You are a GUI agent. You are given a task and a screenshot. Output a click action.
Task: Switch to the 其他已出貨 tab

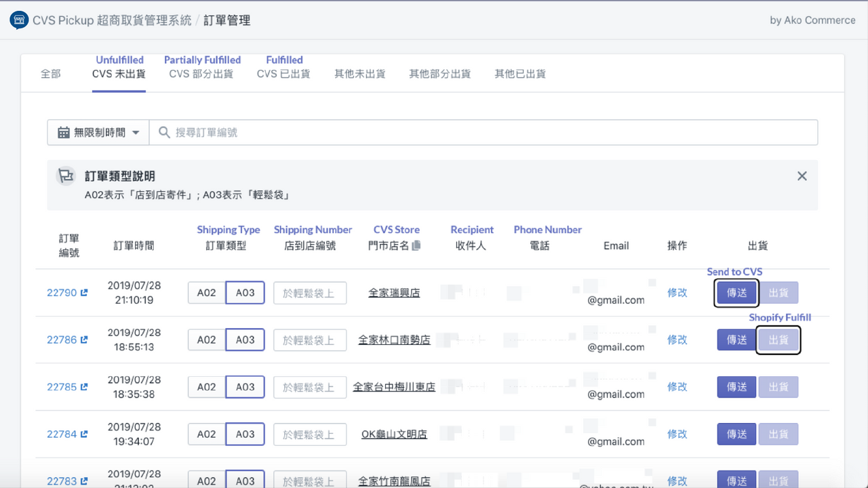(520, 74)
